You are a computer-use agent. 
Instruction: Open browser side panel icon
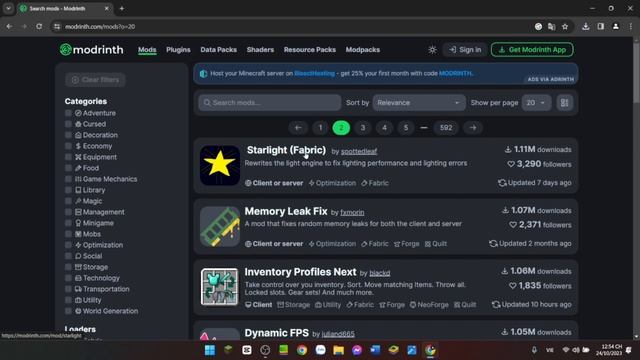tap(601, 27)
